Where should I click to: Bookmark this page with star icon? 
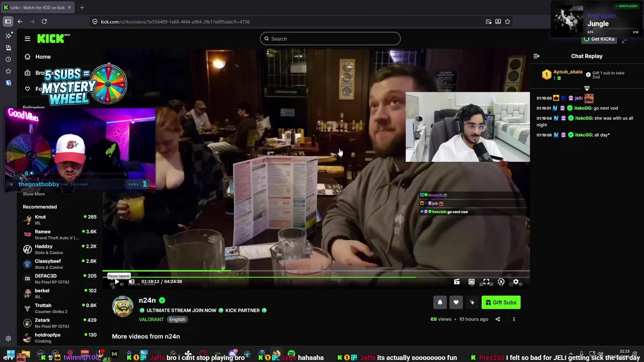tap(507, 22)
